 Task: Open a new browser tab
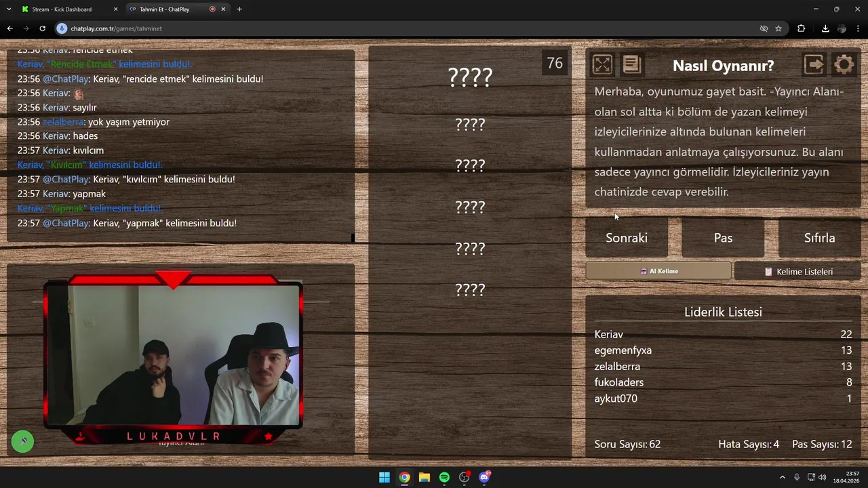(x=239, y=9)
